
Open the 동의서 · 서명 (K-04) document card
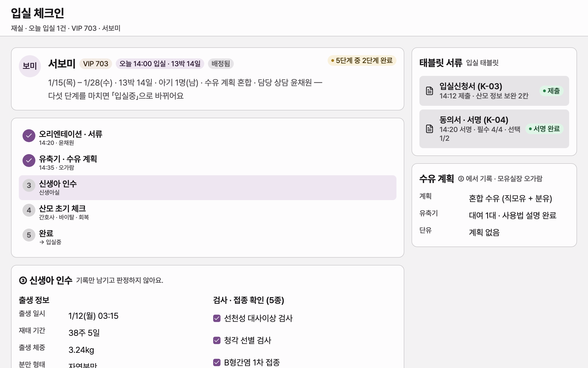(x=494, y=129)
